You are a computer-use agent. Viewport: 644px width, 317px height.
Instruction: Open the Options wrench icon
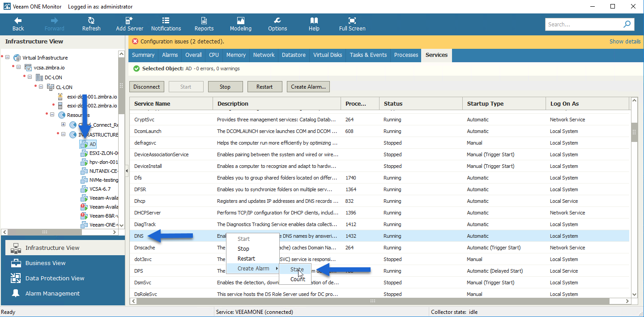pyautogui.click(x=277, y=21)
